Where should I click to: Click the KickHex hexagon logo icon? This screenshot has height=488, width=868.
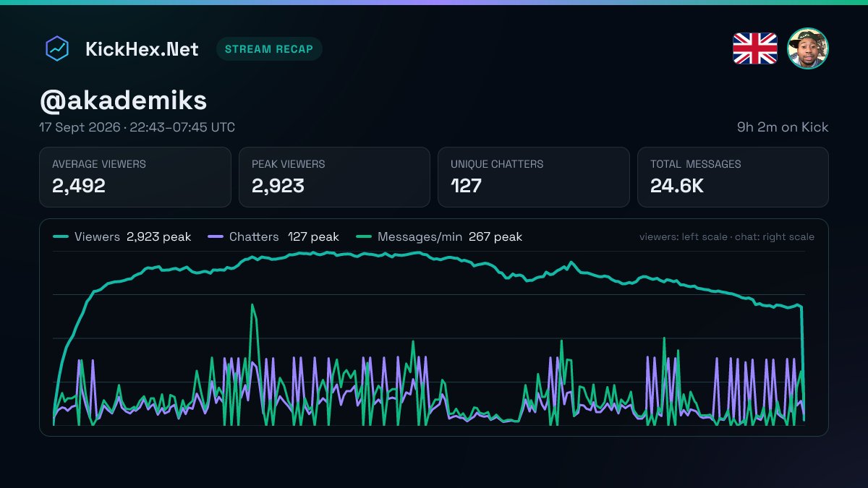click(x=57, y=49)
